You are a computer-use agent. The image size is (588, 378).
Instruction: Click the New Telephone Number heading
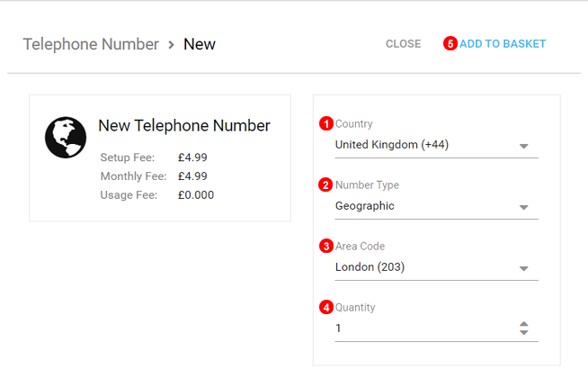point(183,126)
